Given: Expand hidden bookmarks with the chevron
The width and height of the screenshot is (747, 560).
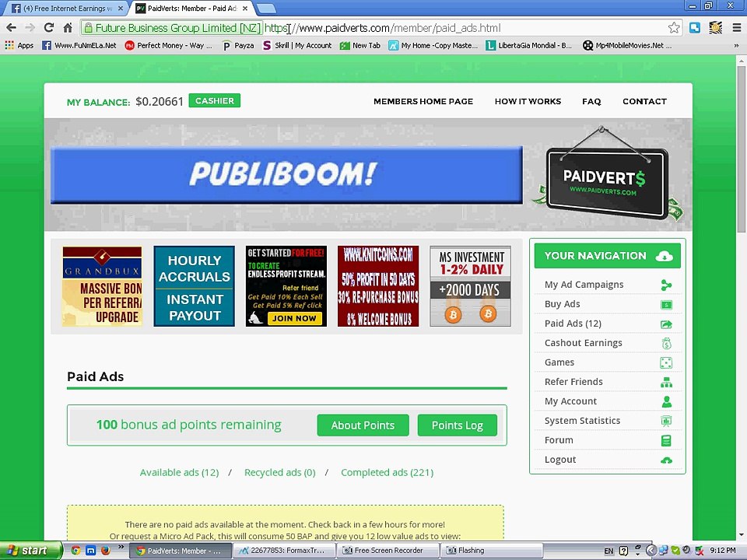Looking at the screenshot, I should [736, 46].
